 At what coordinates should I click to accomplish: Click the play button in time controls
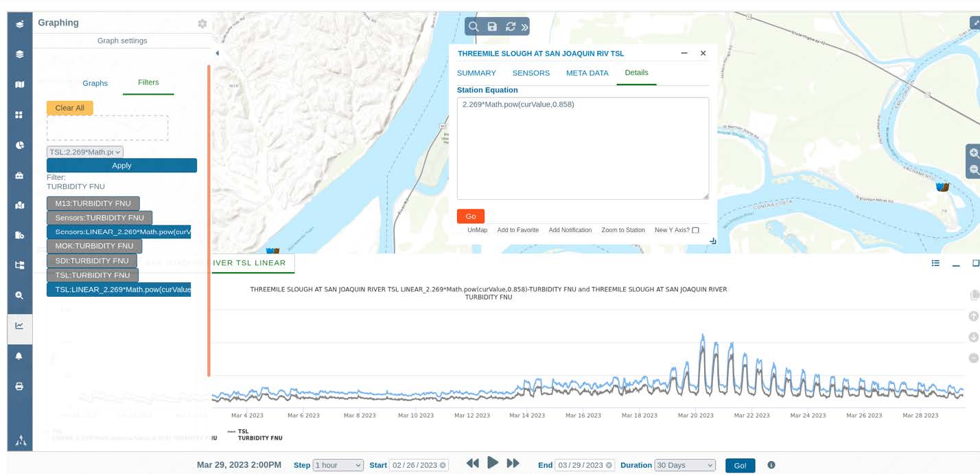[493, 463]
